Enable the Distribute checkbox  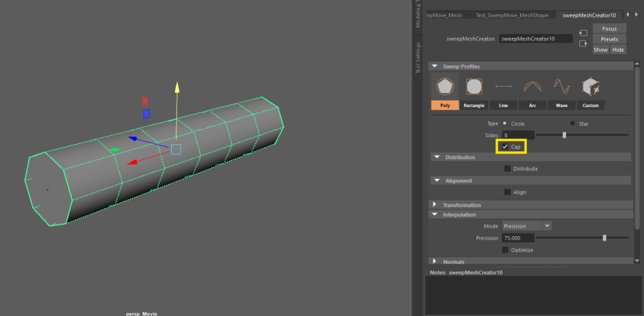(508, 169)
